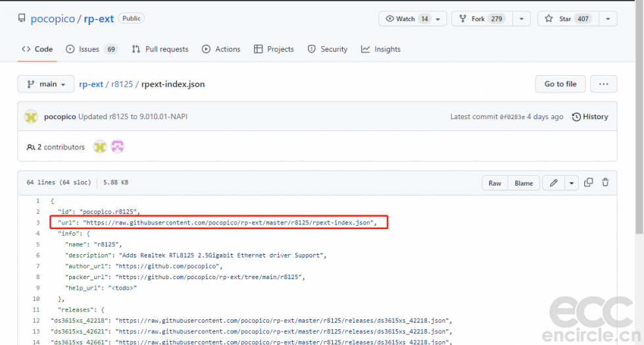Expand the Star lists dropdown arrow
Screen dimensions: 644x345
coord(608,19)
